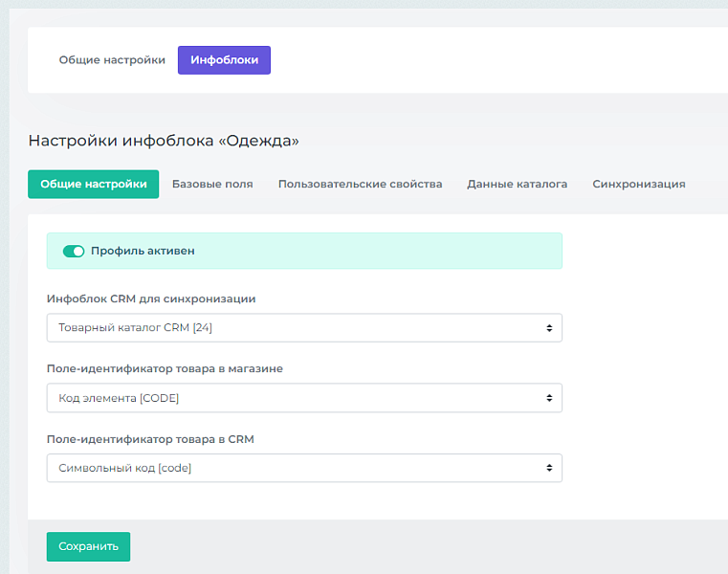Select the purple Инфоблоки button

[x=224, y=60]
